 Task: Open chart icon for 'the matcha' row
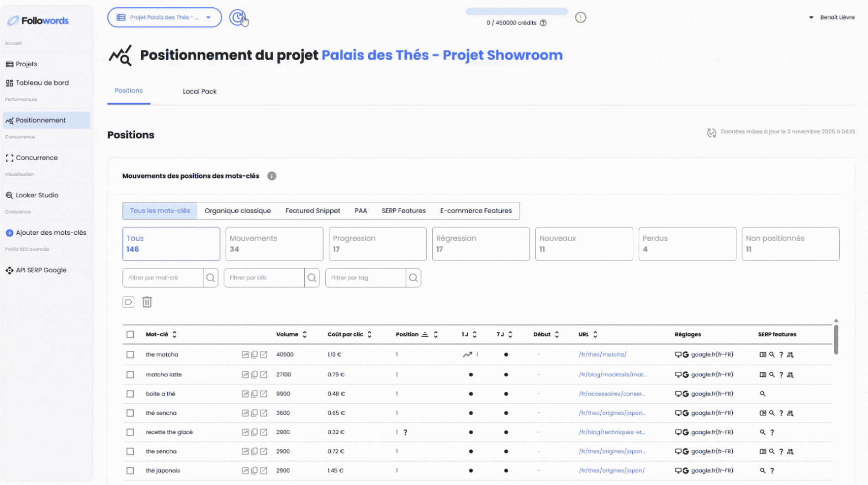coord(245,354)
